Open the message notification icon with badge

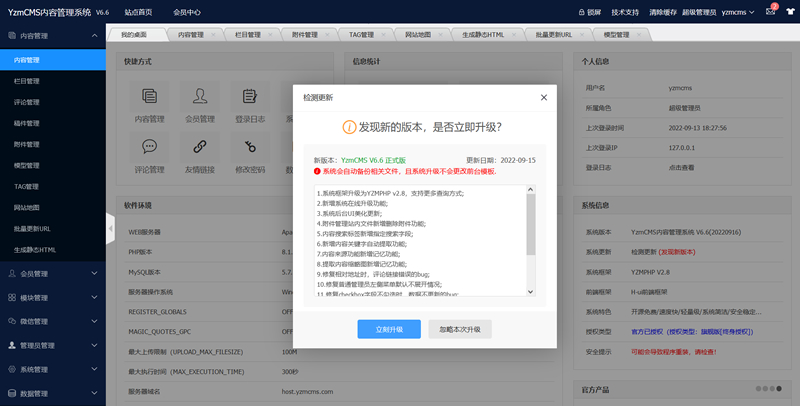coord(771,12)
